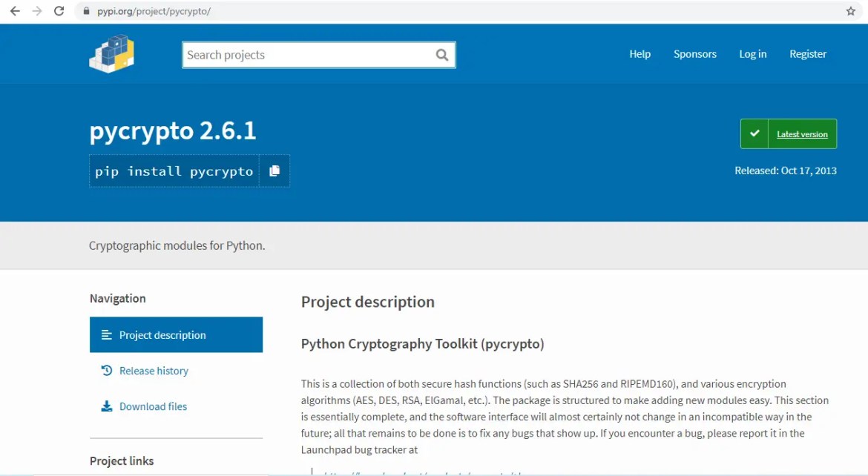
Task: Open the Help menu link
Action: (640, 53)
